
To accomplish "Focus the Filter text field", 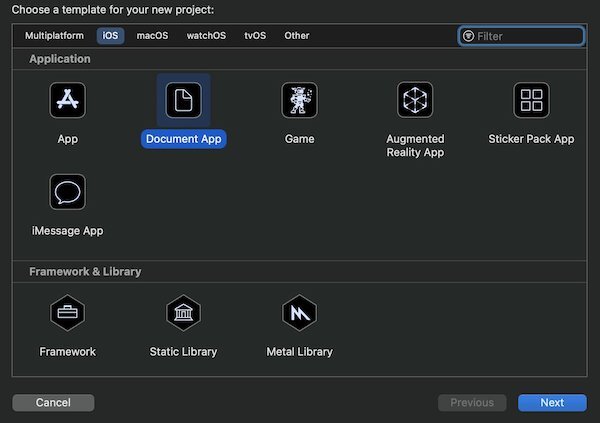I will coord(521,36).
